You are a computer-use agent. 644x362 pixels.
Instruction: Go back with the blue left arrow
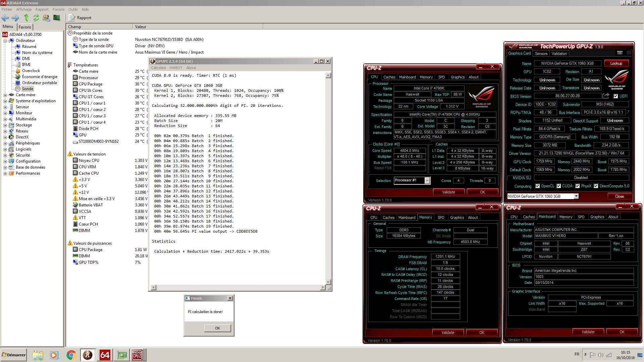(x=5, y=18)
